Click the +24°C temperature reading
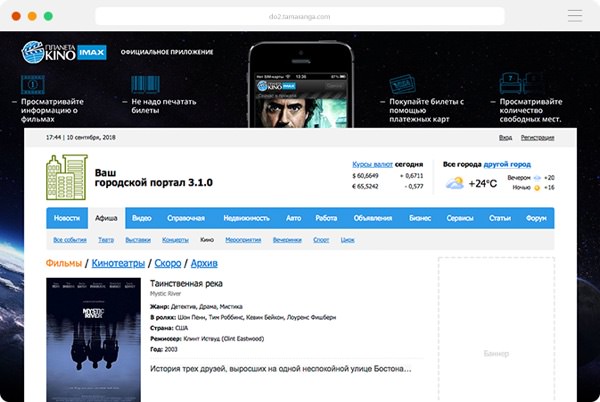Image resolution: width=600 pixels, height=402 pixels. click(x=483, y=184)
